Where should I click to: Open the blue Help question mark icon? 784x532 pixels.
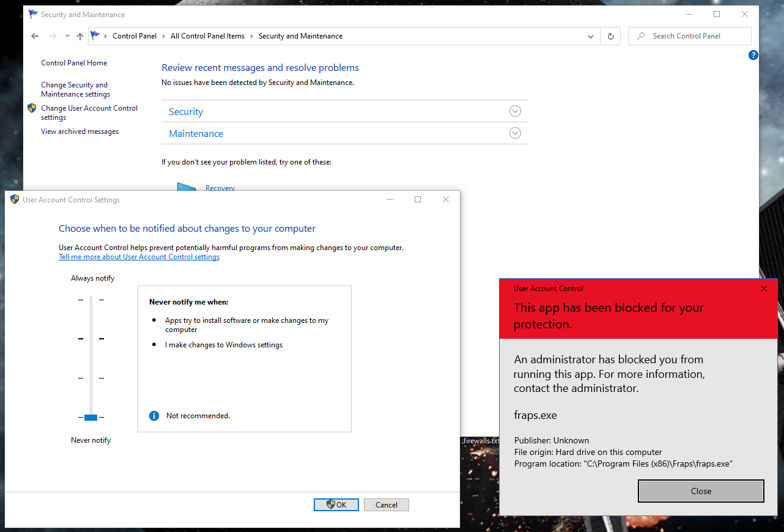point(753,55)
